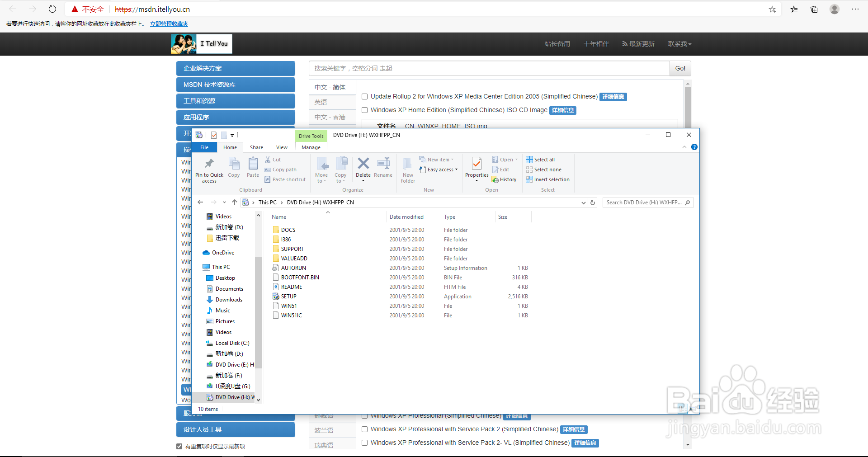868x457 pixels.
Task: Select Local Disk (C:) in navigation pane
Action: [x=232, y=343]
